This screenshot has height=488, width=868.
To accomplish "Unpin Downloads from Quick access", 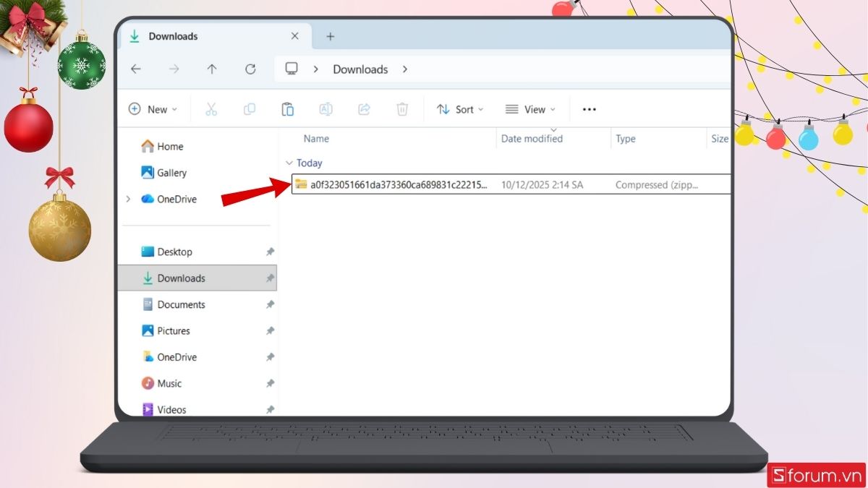I will [x=270, y=278].
